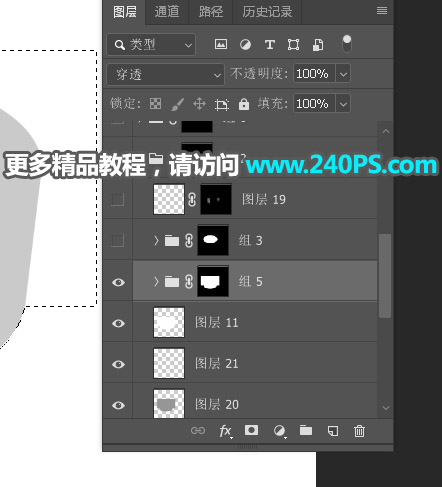The image size is (442, 487).
Task: Lock all padlock icon
Action: (244, 104)
